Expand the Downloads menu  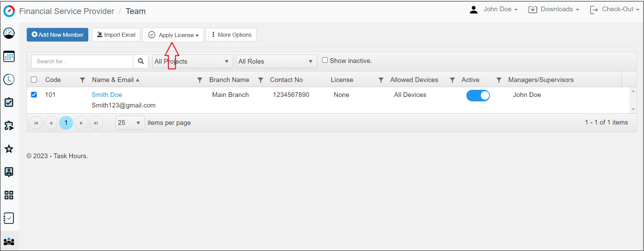[559, 9]
